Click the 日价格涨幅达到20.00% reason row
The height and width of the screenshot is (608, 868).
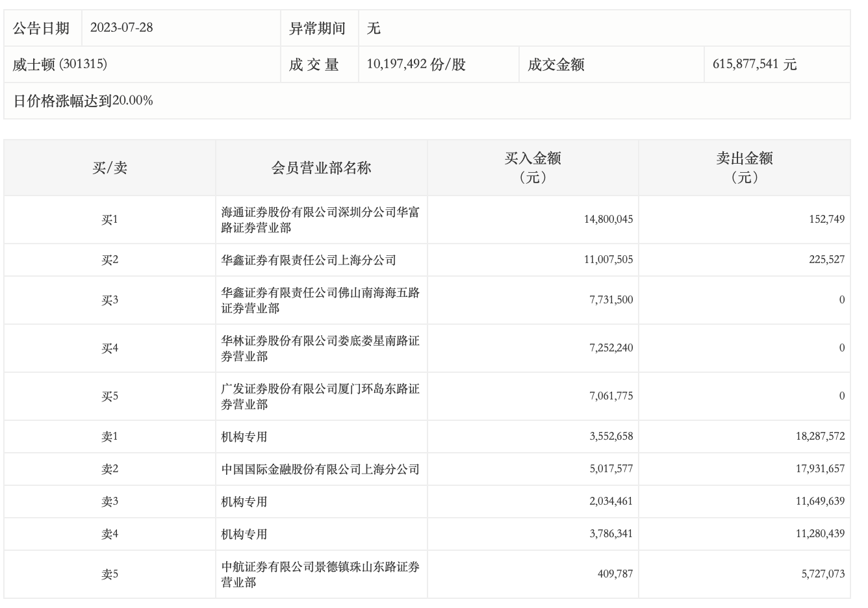(x=83, y=101)
